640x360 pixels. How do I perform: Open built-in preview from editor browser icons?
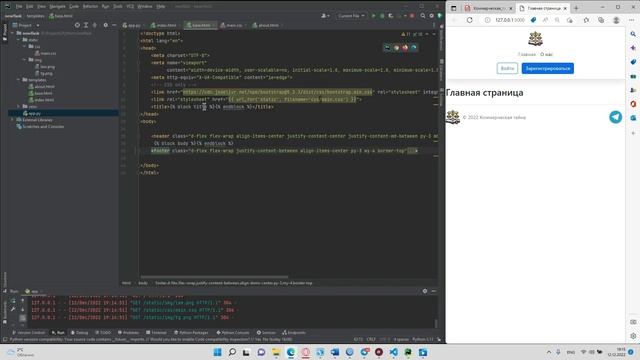[387, 48]
